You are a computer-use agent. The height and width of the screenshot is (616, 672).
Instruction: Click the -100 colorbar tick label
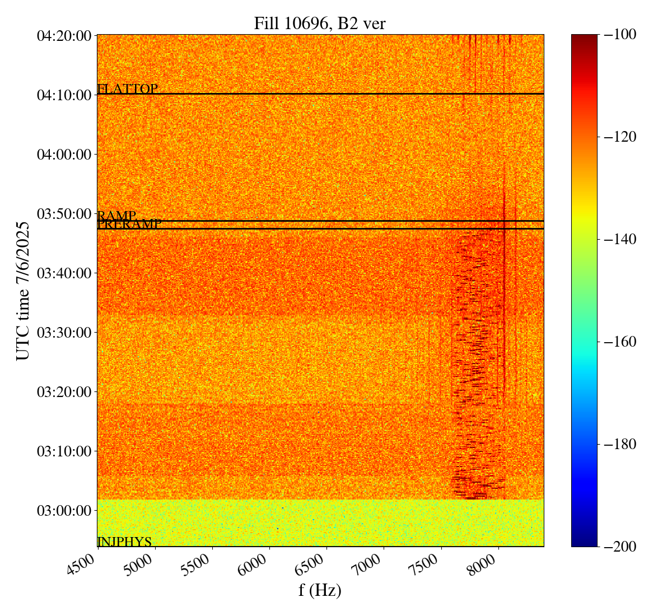click(x=620, y=34)
